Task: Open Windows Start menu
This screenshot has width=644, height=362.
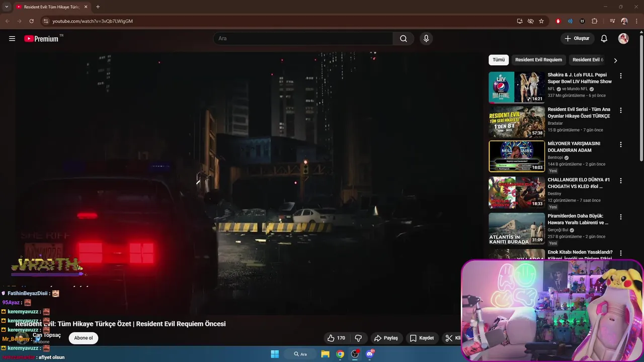Action: pyautogui.click(x=275, y=354)
